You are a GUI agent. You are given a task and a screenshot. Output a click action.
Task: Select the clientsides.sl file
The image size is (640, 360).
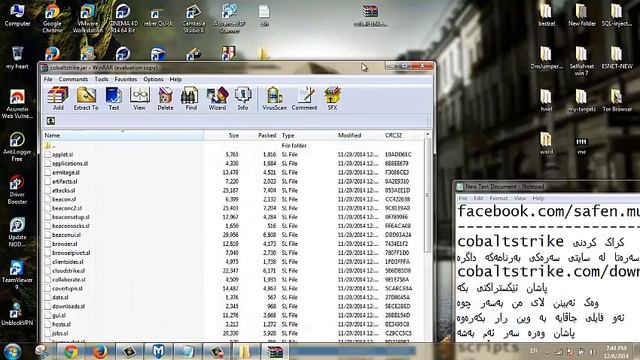click(233, 262)
